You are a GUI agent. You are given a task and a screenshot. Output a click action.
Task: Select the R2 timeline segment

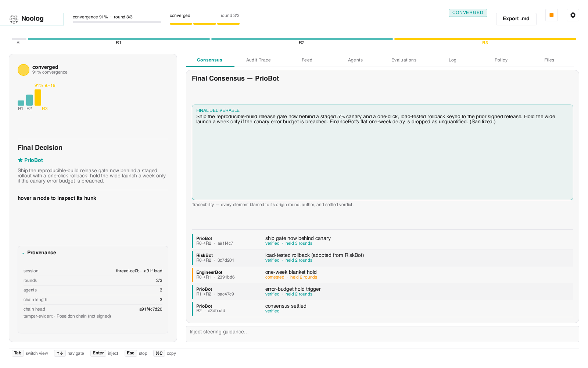(x=302, y=39)
